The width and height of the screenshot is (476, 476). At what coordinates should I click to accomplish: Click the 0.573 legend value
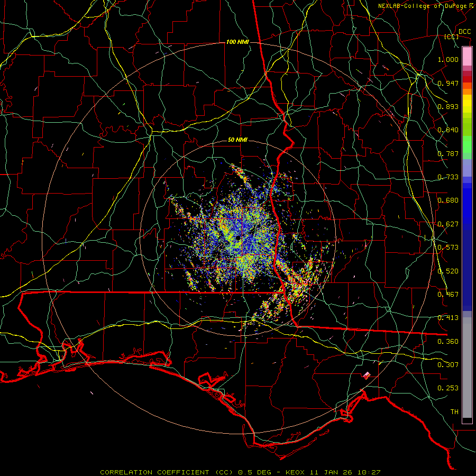448,248
